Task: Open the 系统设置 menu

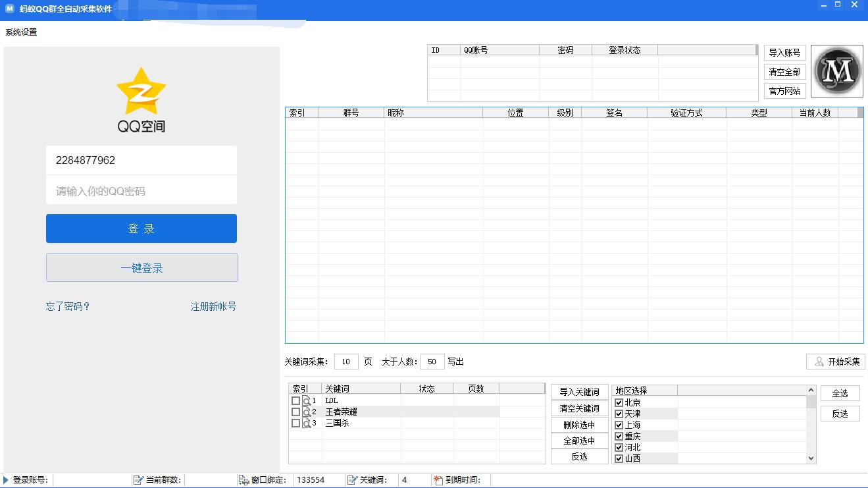Action: tap(21, 32)
